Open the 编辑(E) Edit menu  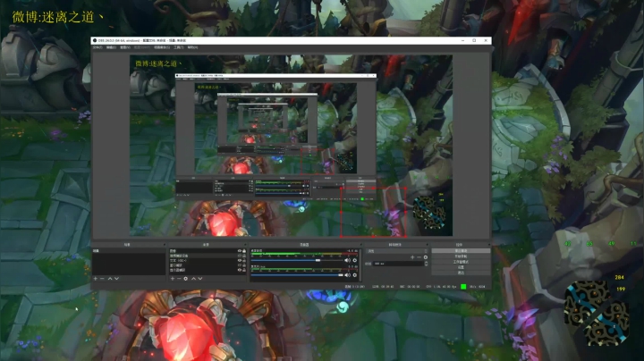click(x=111, y=47)
